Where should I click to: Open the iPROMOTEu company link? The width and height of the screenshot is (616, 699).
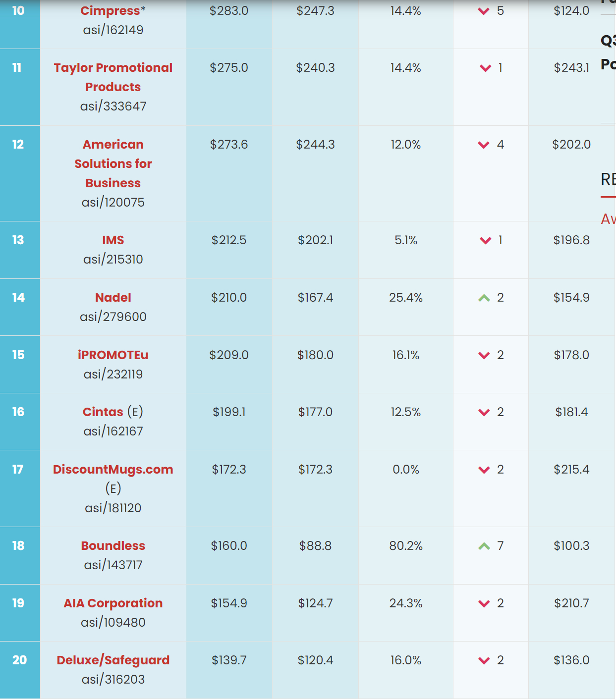tap(113, 355)
